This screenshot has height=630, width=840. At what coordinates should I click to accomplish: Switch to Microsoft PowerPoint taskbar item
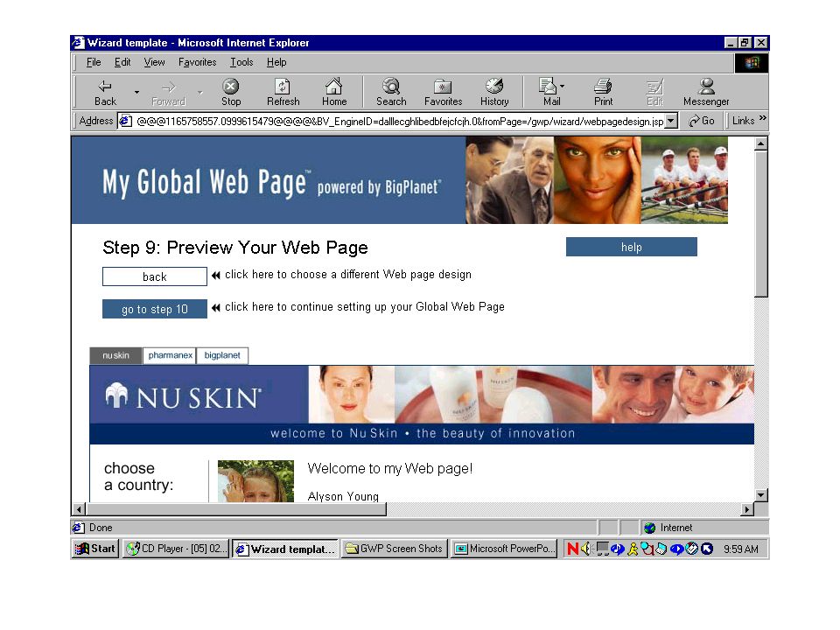coord(505,549)
